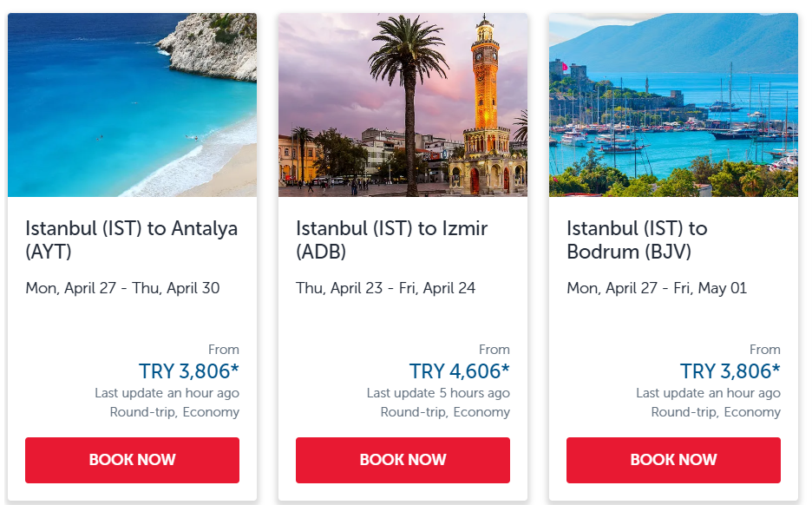This screenshot has width=812, height=505.
Task: Select the Bodrum fare price TRY 3,806
Action: [x=730, y=371]
